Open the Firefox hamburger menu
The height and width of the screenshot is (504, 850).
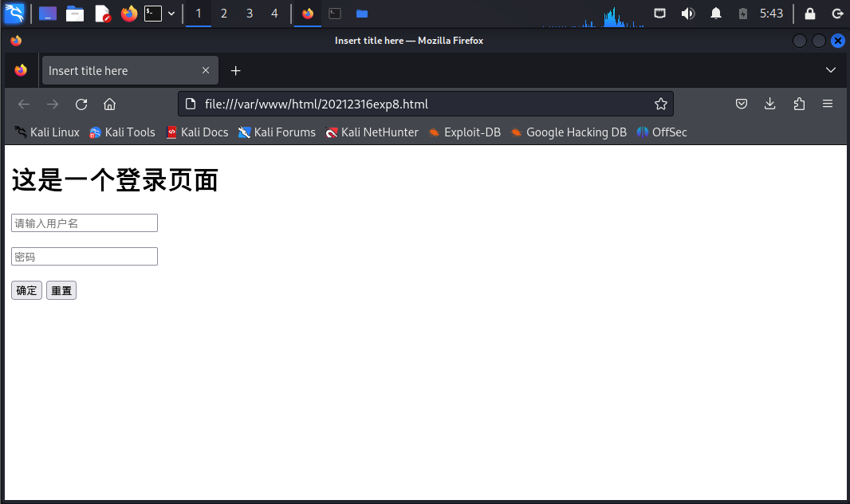[827, 104]
